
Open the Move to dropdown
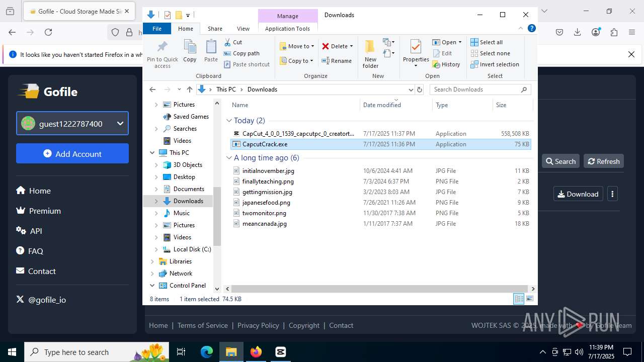point(297,46)
